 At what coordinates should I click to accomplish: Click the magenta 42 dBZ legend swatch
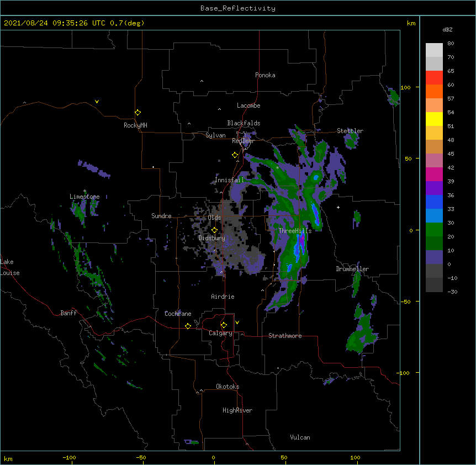click(x=434, y=174)
